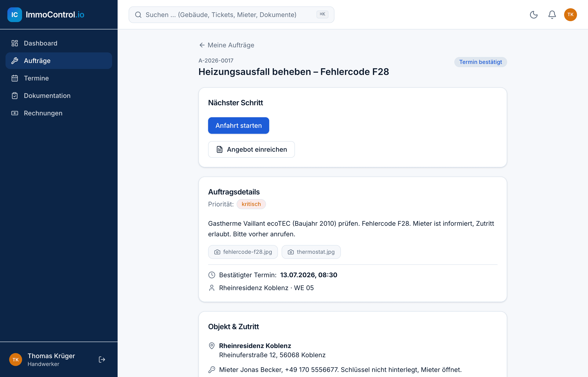The width and height of the screenshot is (588, 377).
Task: Click Mieter Jonas Becker contact line
Action: pyautogui.click(x=340, y=370)
